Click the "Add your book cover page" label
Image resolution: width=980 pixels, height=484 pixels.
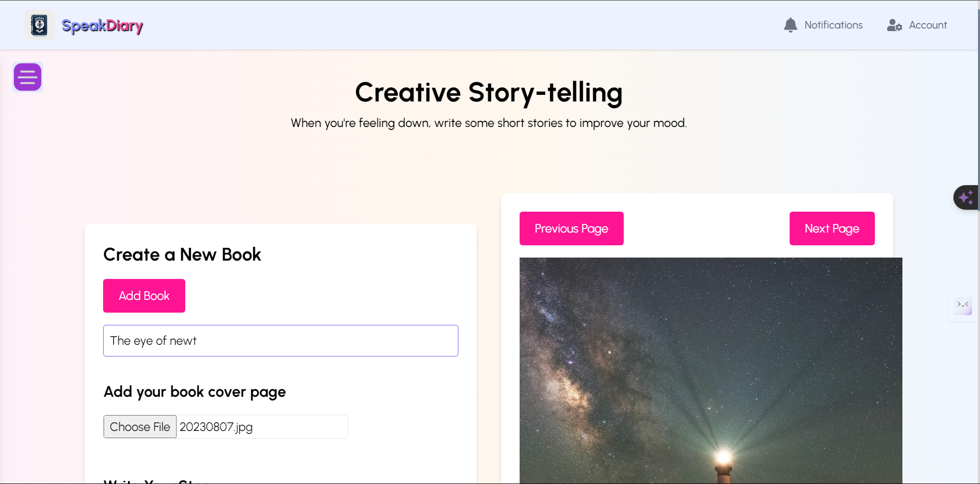194,392
